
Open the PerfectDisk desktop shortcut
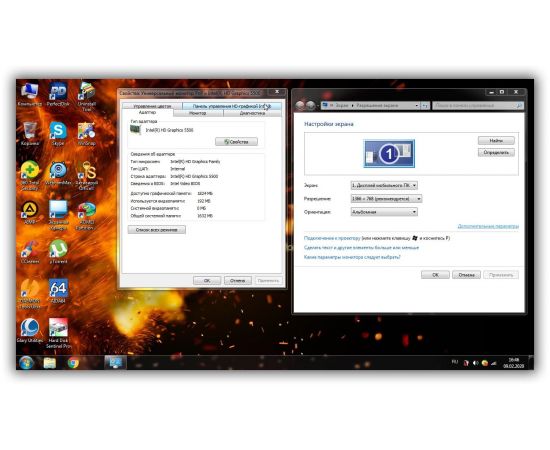point(58,94)
